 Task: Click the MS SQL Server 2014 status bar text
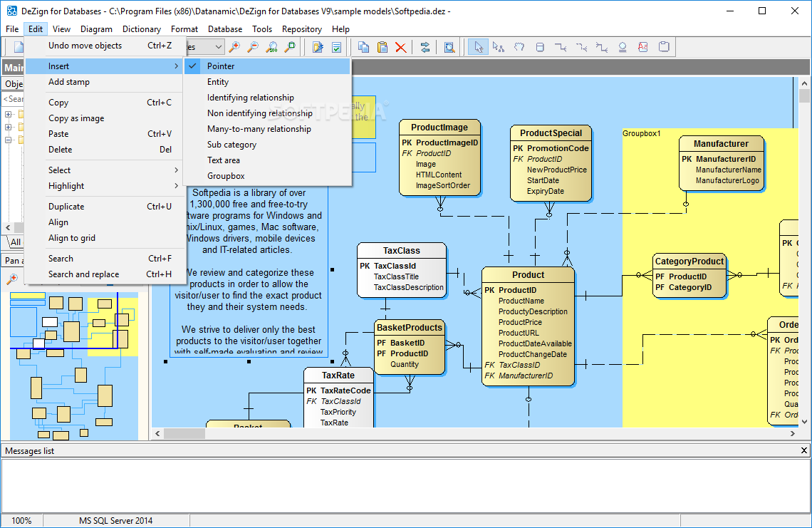pos(115,521)
